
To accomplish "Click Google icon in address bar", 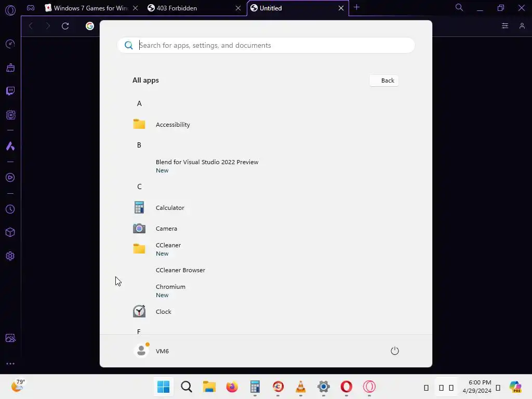I will (x=89, y=26).
